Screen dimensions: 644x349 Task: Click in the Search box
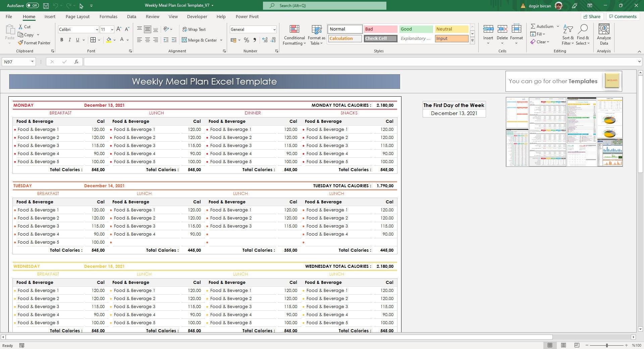(325, 6)
